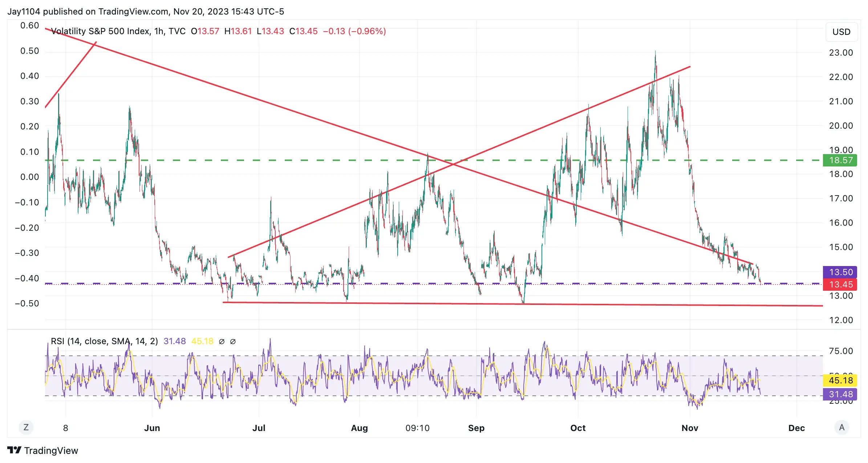Click the 09:10 time marker

pyautogui.click(x=418, y=428)
